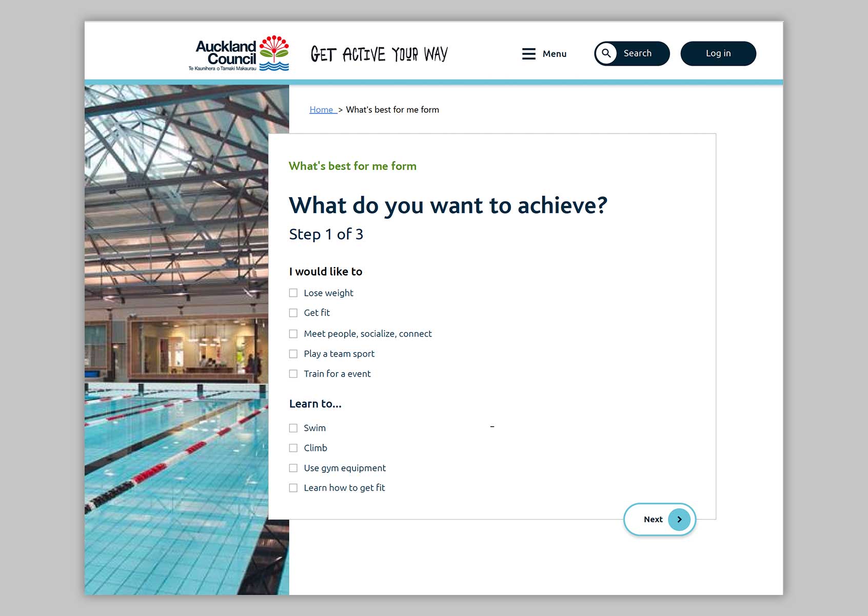Click the Search button text
This screenshot has height=616, width=868.
[638, 53]
